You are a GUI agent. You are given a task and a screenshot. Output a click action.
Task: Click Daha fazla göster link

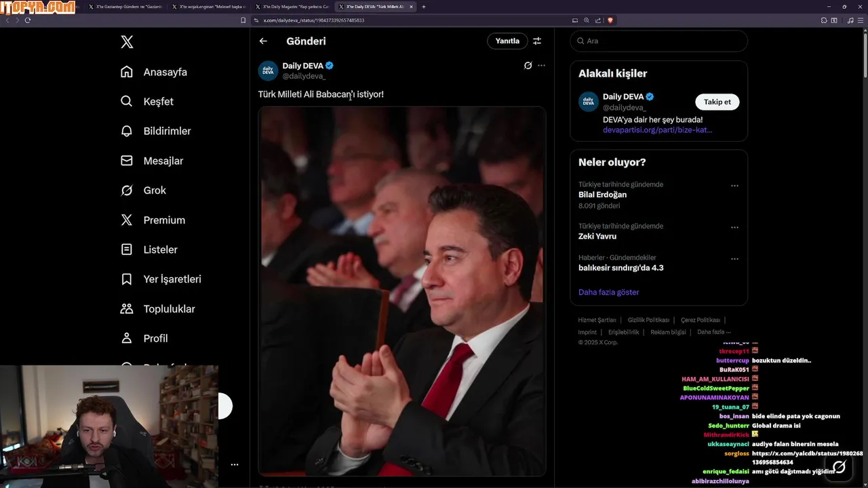[608, 292]
